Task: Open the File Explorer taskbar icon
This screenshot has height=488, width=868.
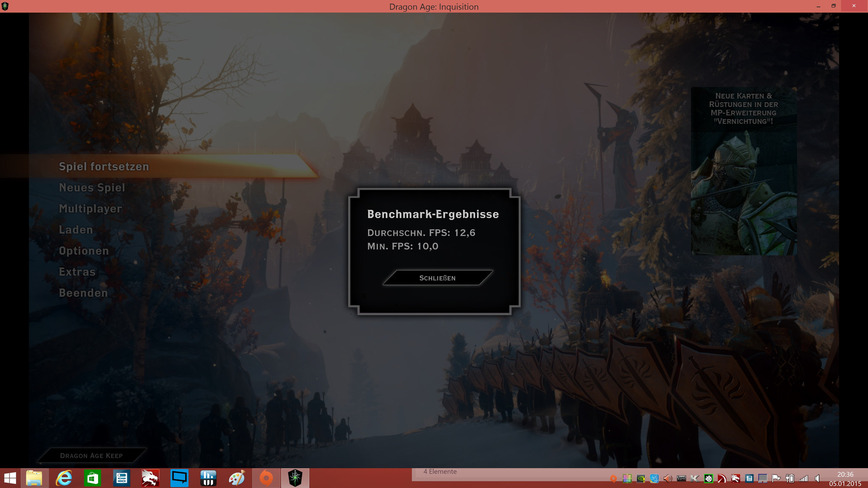Action: [34, 478]
